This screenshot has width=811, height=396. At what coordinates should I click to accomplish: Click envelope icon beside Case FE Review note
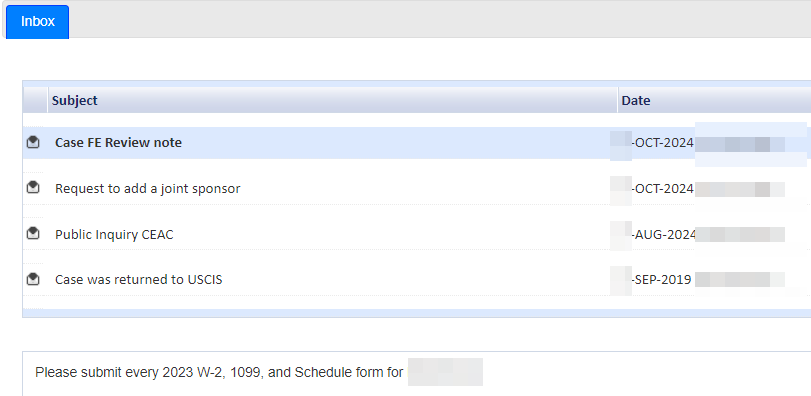coord(33,142)
